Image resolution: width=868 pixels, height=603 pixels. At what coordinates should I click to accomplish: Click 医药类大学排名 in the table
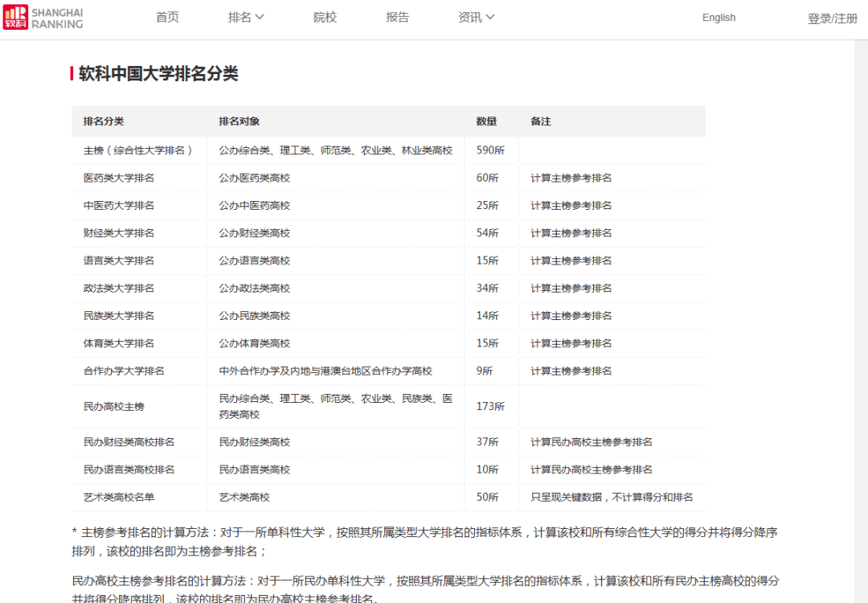[119, 178]
